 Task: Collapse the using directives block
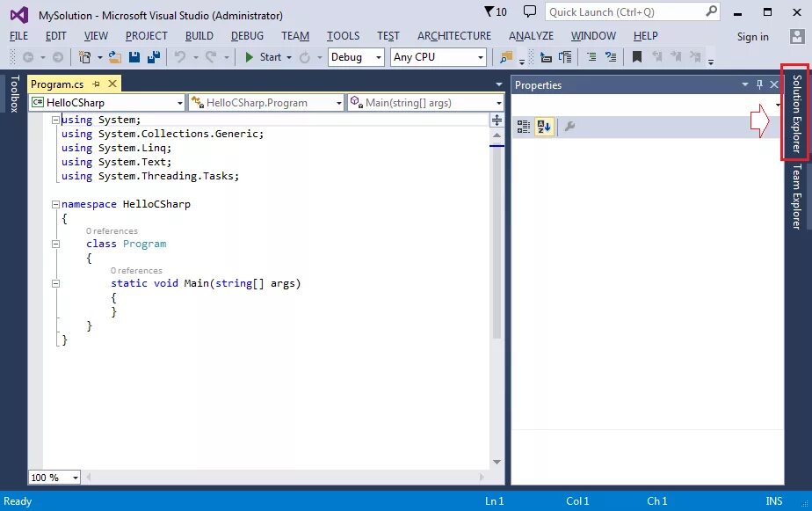coord(55,120)
